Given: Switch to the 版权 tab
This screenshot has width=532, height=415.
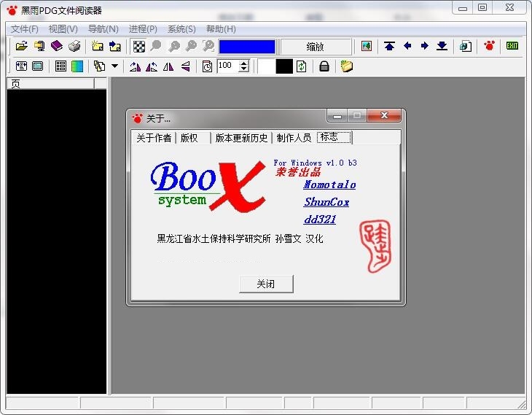Looking at the screenshot, I should click(193, 138).
